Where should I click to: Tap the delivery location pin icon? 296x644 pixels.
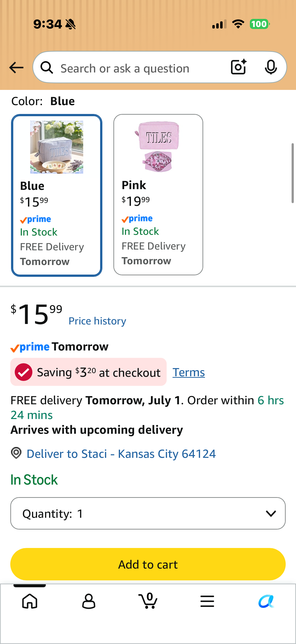tap(16, 453)
